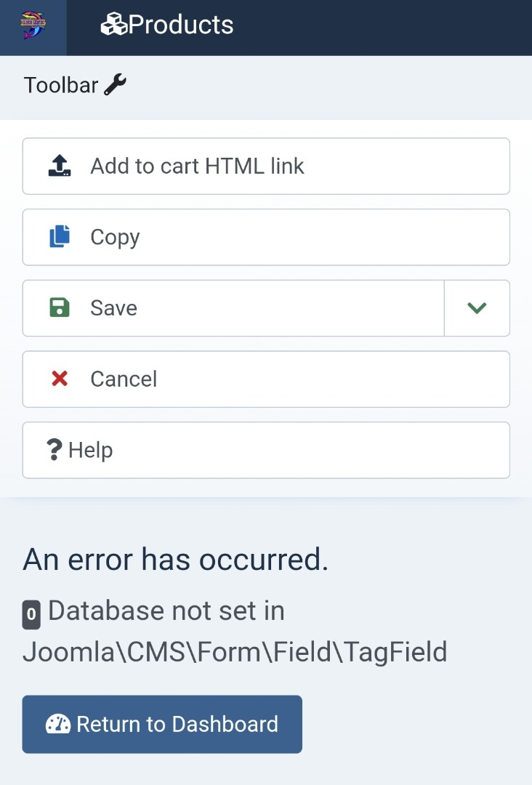The image size is (532, 785).
Task: Click the green Save floppy disk icon
Action: [60, 308]
